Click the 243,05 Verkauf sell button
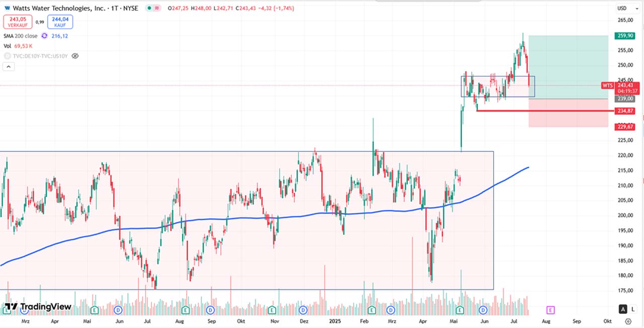The height and width of the screenshot is (328, 644). [x=18, y=22]
